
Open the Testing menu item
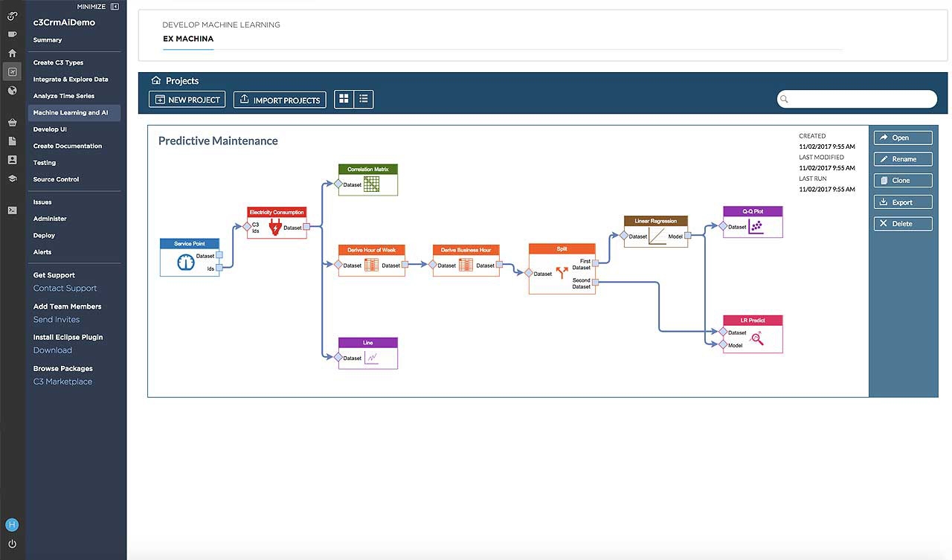click(x=45, y=162)
